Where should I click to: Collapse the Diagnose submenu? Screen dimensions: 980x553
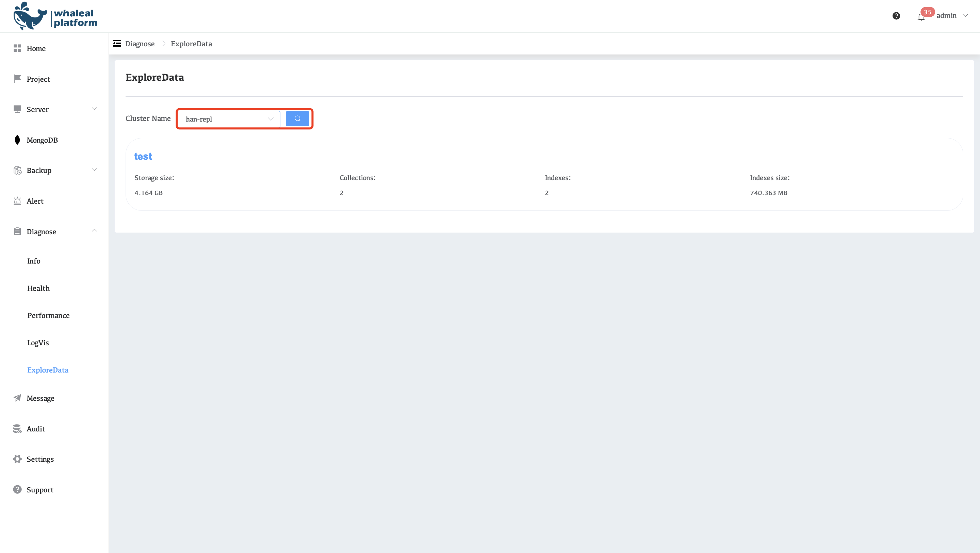[94, 231]
